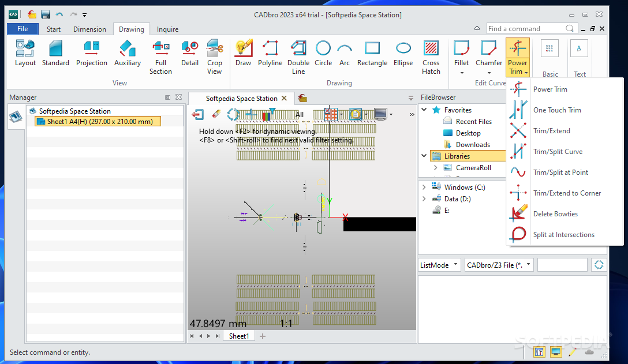This screenshot has width=628, height=364.
Task: Click the Exit sheet red arrow icon
Action: coord(197,115)
